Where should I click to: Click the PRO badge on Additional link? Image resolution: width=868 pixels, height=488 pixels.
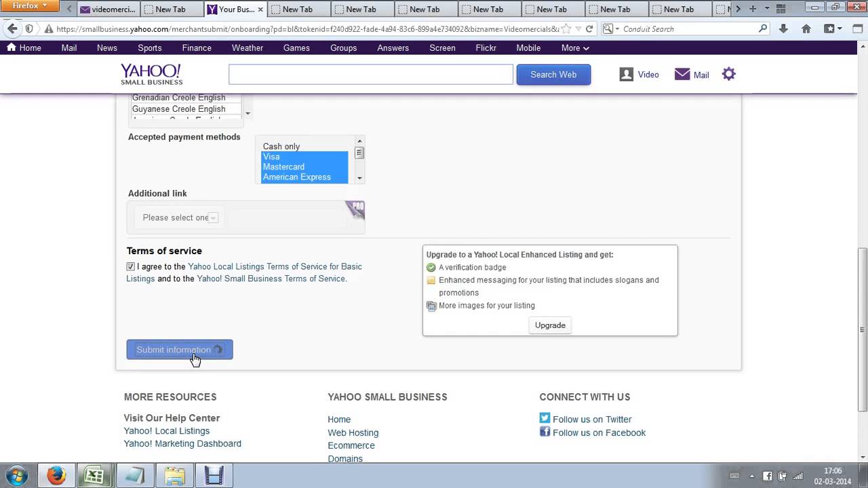click(x=355, y=209)
